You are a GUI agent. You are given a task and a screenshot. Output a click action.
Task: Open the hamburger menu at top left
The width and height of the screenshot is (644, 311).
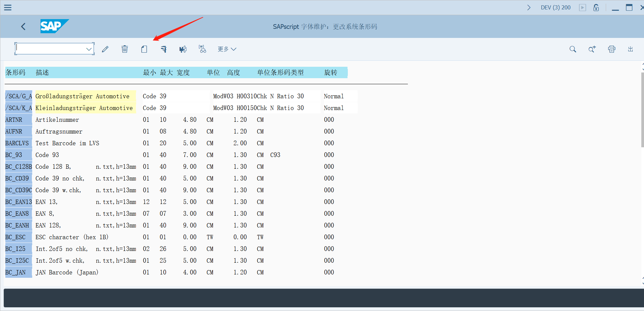pyautogui.click(x=7, y=7)
